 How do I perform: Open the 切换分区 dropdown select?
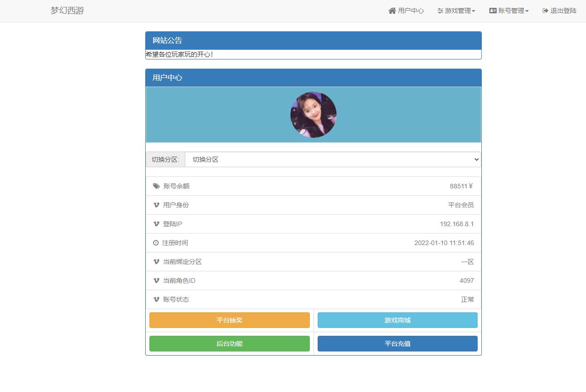[332, 159]
